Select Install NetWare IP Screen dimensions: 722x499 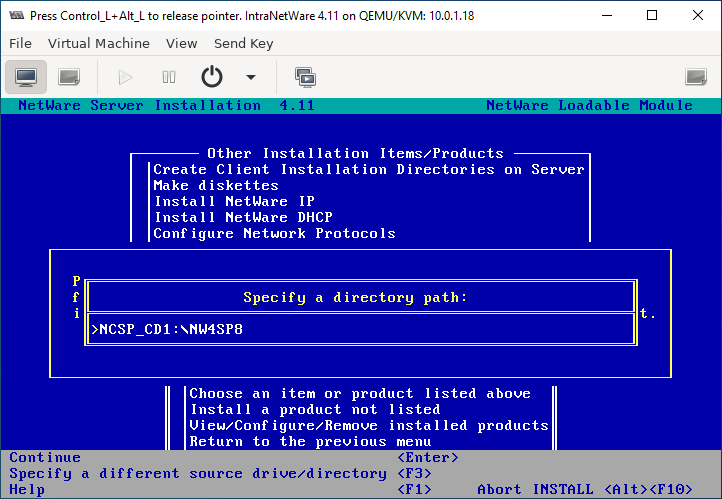point(234,201)
